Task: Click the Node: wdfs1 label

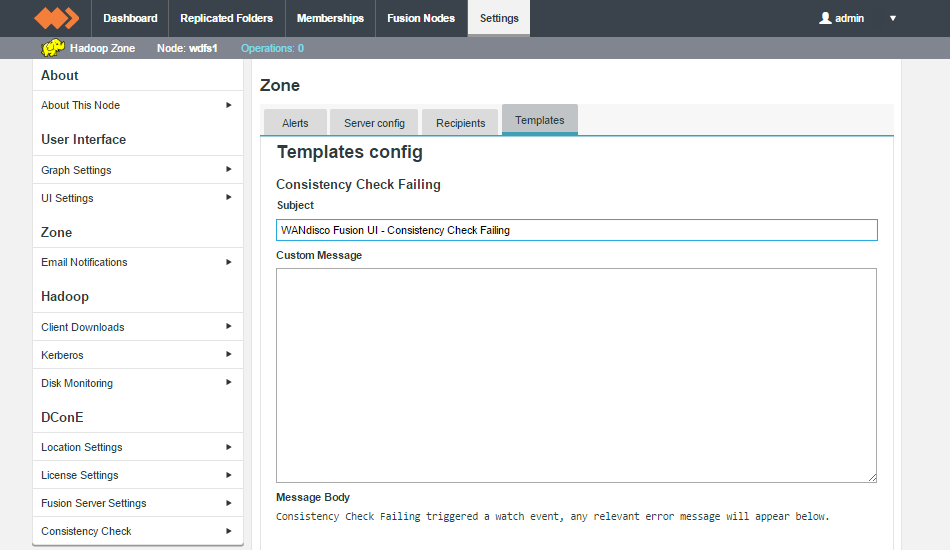Action: click(x=187, y=48)
